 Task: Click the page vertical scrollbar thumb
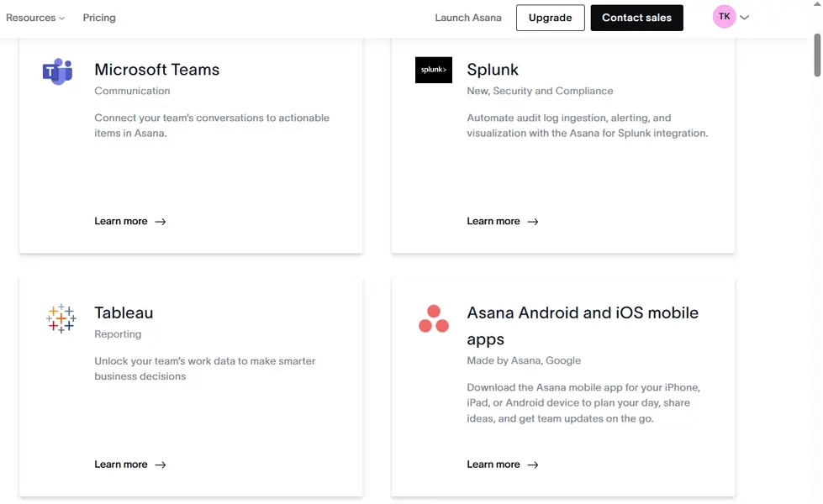pyautogui.click(x=817, y=55)
